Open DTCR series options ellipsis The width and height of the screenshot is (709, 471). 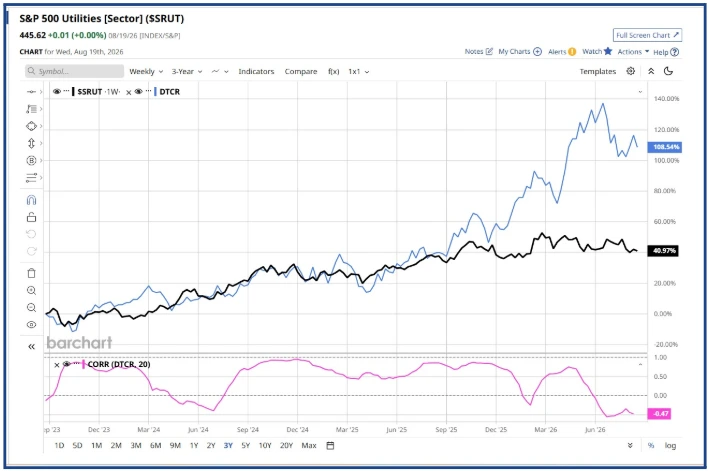pyautogui.click(x=148, y=91)
